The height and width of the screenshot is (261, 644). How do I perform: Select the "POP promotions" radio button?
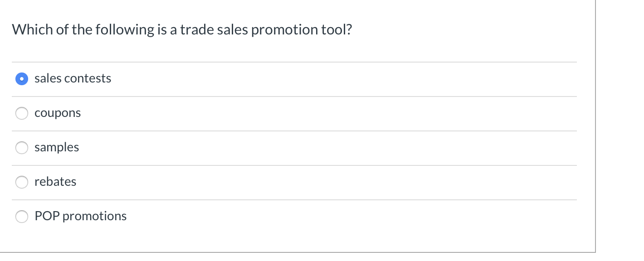coord(22,217)
